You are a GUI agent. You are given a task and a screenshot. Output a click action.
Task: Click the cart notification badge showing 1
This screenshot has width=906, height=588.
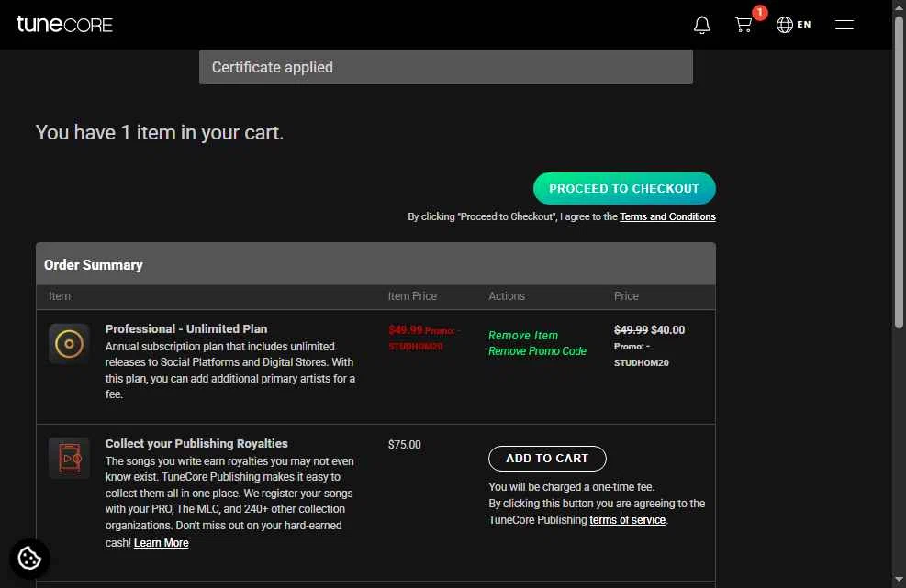click(x=759, y=12)
